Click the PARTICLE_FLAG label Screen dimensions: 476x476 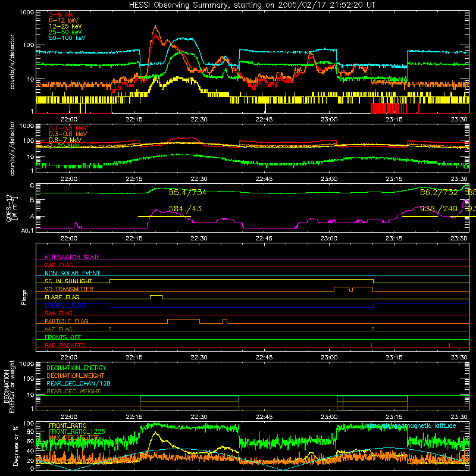coord(67,321)
